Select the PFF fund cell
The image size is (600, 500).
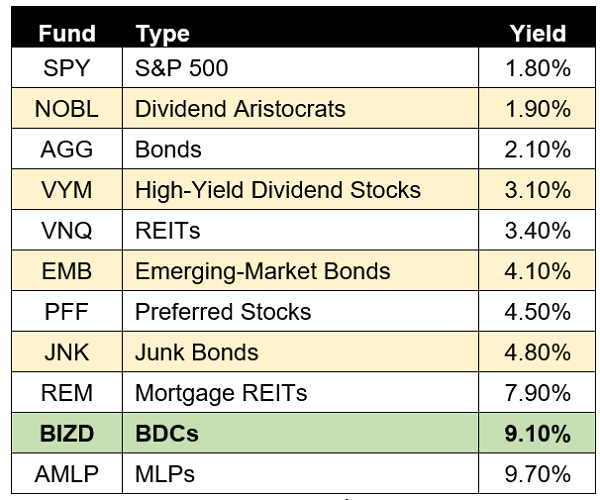pyautogui.click(x=67, y=311)
